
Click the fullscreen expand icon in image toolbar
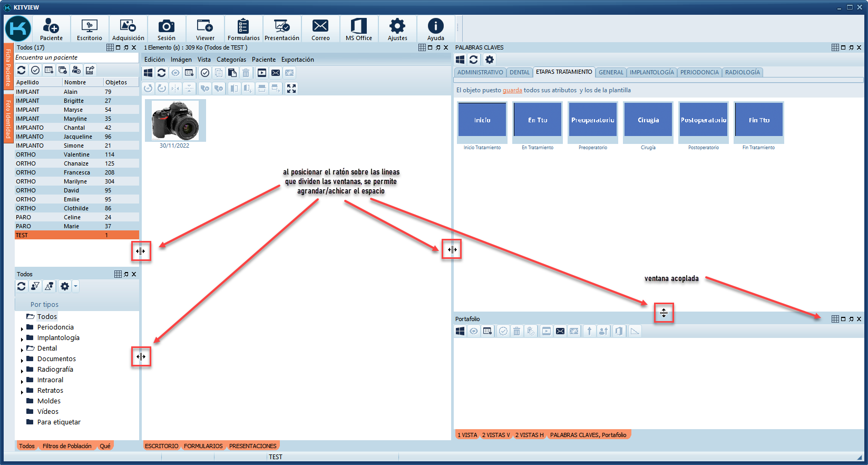(x=291, y=89)
